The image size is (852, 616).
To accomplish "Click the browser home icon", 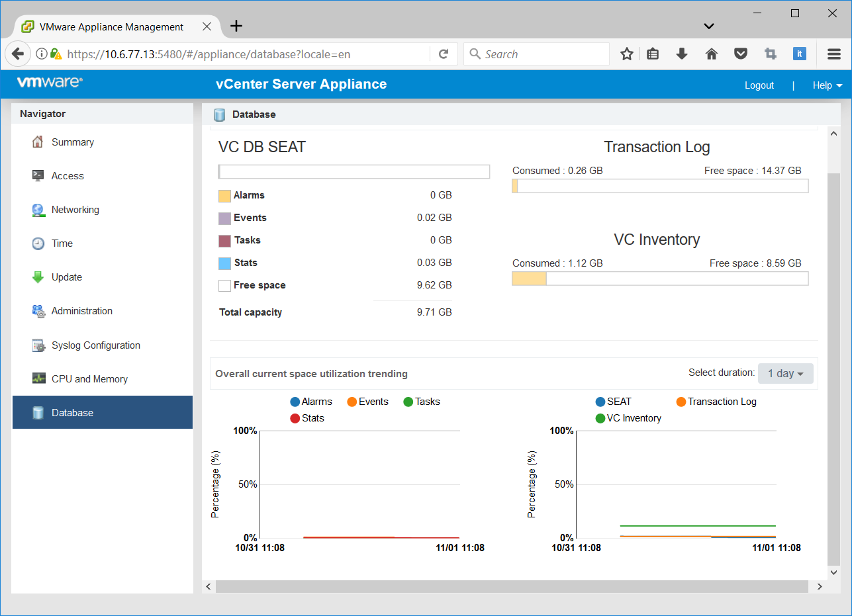I will [x=712, y=54].
